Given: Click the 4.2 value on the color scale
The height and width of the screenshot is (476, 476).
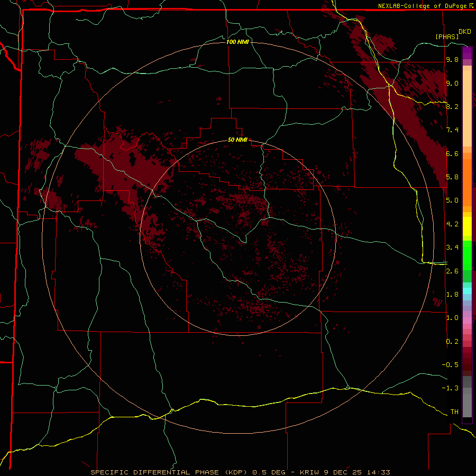Looking at the screenshot, I should 452,224.
